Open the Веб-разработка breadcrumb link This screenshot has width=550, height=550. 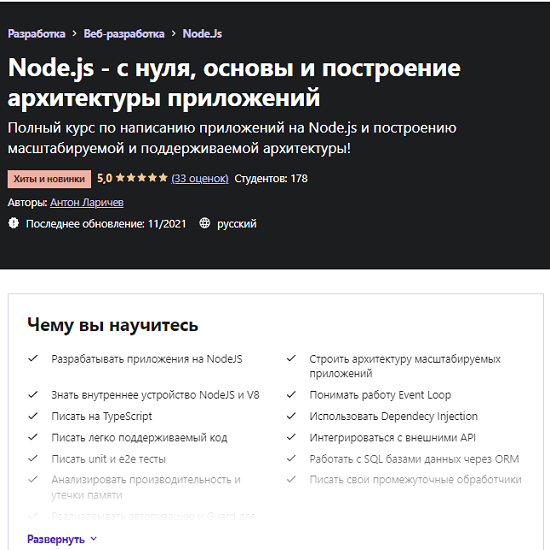(124, 34)
